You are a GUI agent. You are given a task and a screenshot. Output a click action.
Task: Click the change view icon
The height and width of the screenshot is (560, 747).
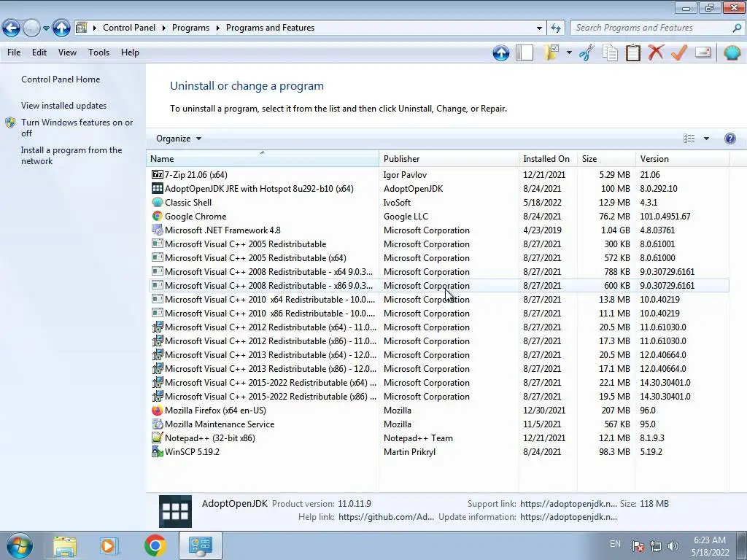pyautogui.click(x=689, y=139)
